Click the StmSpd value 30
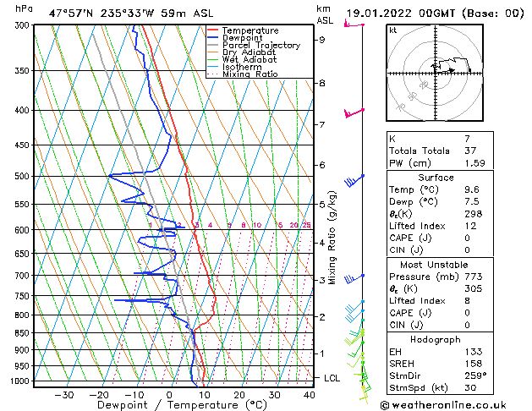Screen dimensions: 532x411 pos(470,387)
